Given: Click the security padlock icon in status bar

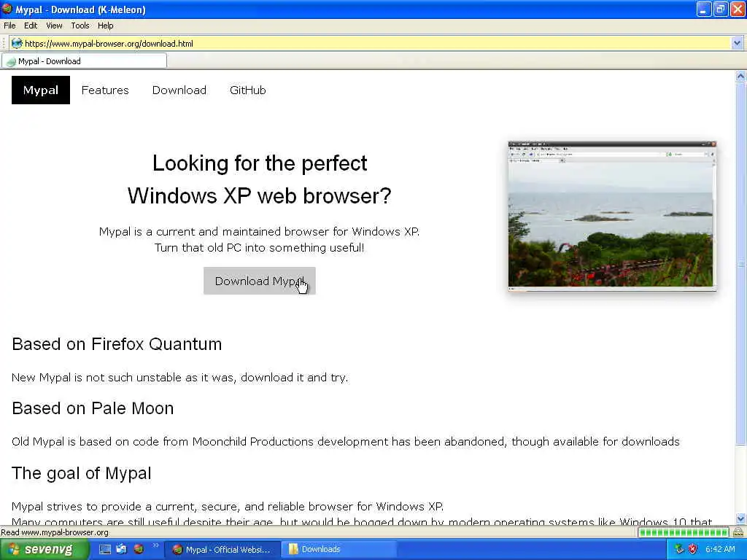Looking at the screenshot, I should 738,532.
